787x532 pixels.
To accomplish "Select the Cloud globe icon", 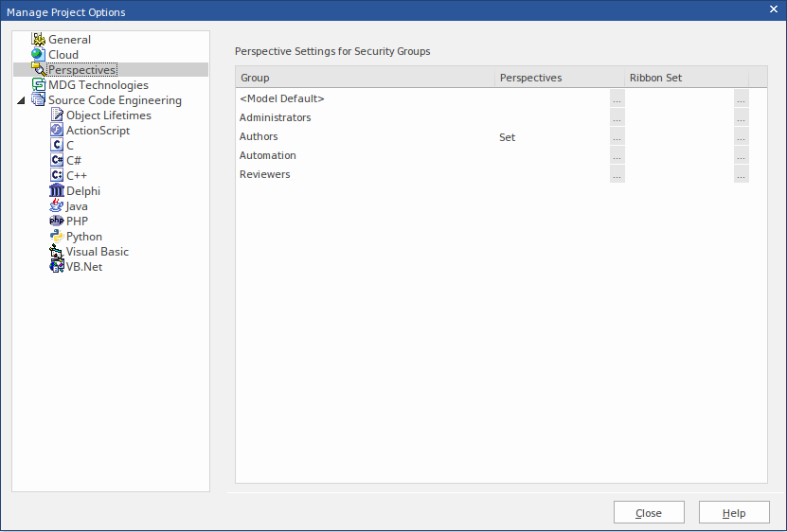I will pyautogui.click(x=38, y=55).
